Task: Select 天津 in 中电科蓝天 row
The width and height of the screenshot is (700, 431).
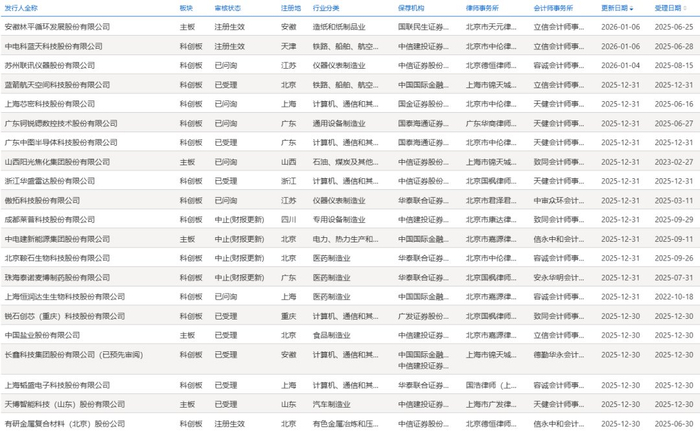Action: click(x=288, y=46)
